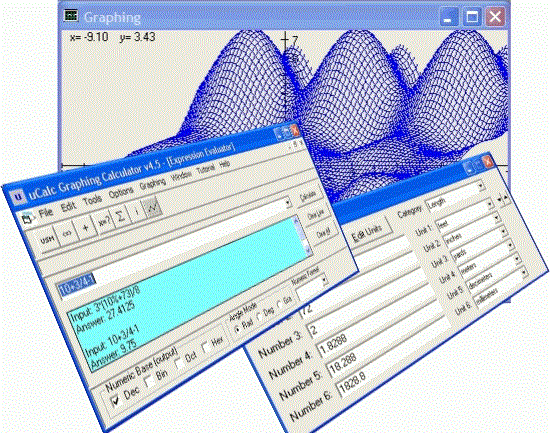550x434 pixels.
Task: Click the 'Answer: 27.4125' result line
Action: pyautogui.click(x=105, y=317)
